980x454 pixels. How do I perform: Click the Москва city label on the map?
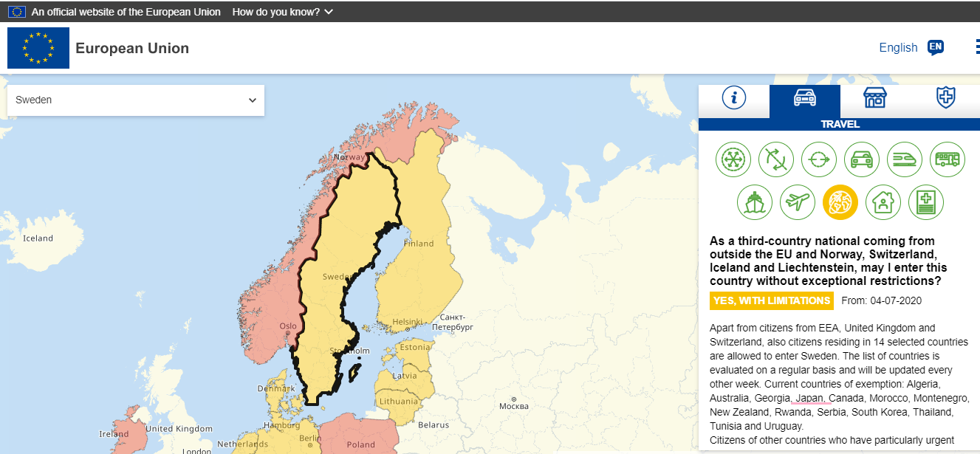click(x=514, y=406)
